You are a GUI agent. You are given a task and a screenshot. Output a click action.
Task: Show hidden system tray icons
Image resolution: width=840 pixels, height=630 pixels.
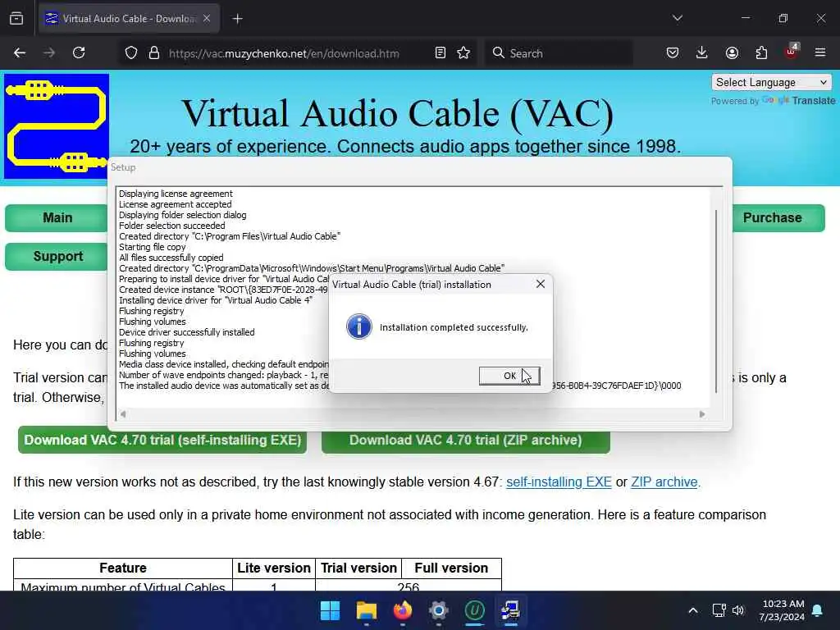click(x=692, y=610)
